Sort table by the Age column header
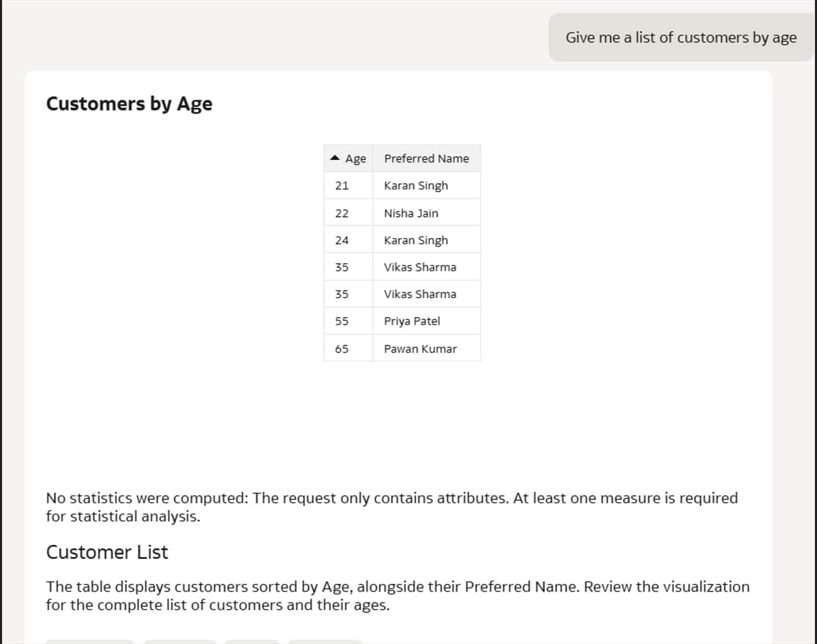This screenshot has width=817, height=644. pyautogui.click(x=354, y=158)
